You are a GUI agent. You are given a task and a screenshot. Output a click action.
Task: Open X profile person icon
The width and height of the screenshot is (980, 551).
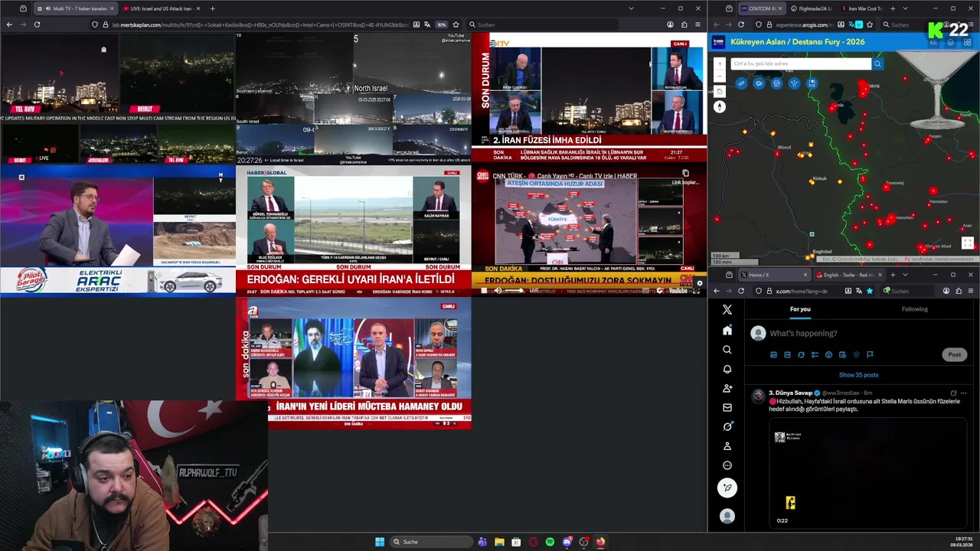tap(727, 445)
